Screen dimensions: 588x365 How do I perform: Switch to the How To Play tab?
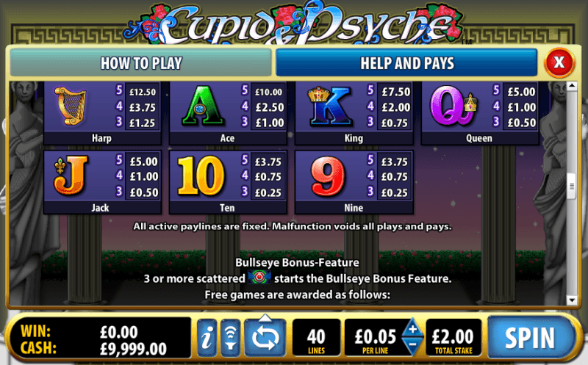(x=140, y=63)
